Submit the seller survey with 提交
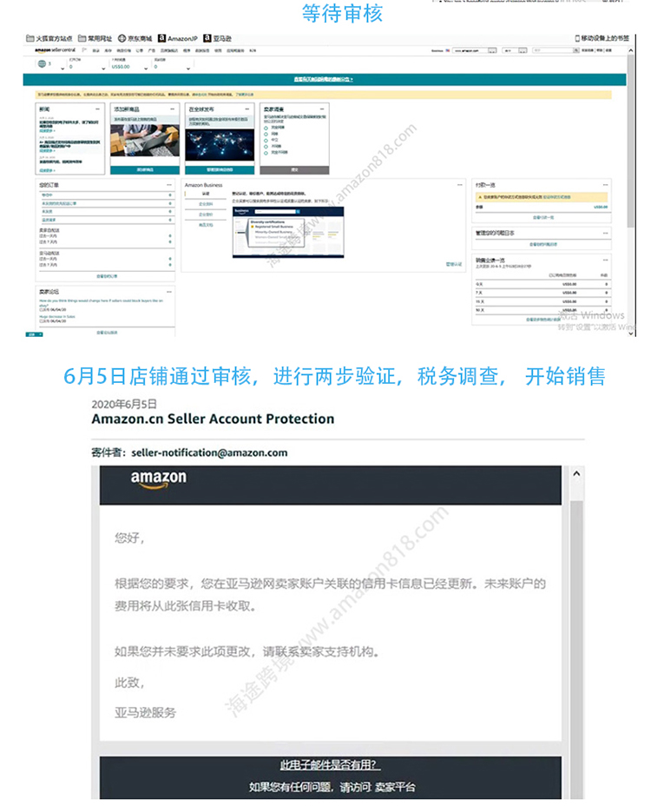 click(x=294, y=170)
